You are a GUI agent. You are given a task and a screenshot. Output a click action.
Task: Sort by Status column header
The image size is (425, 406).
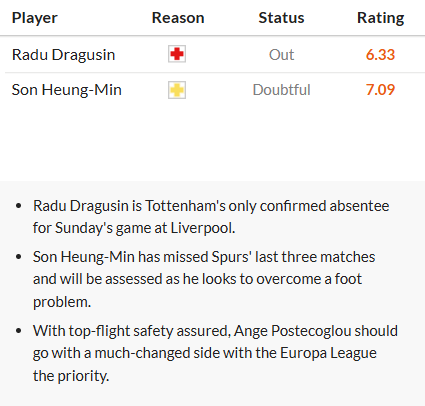click(281, 18)
